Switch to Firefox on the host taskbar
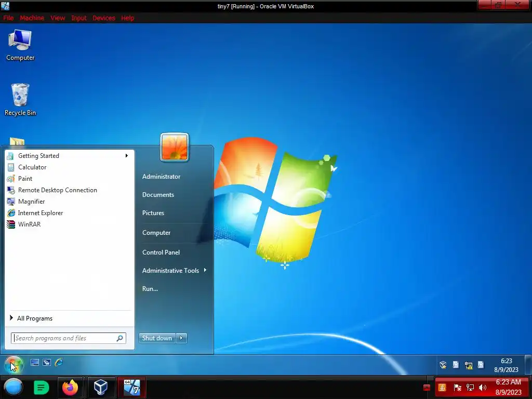This screenshot has height=399, width=532. coord(70,387)
